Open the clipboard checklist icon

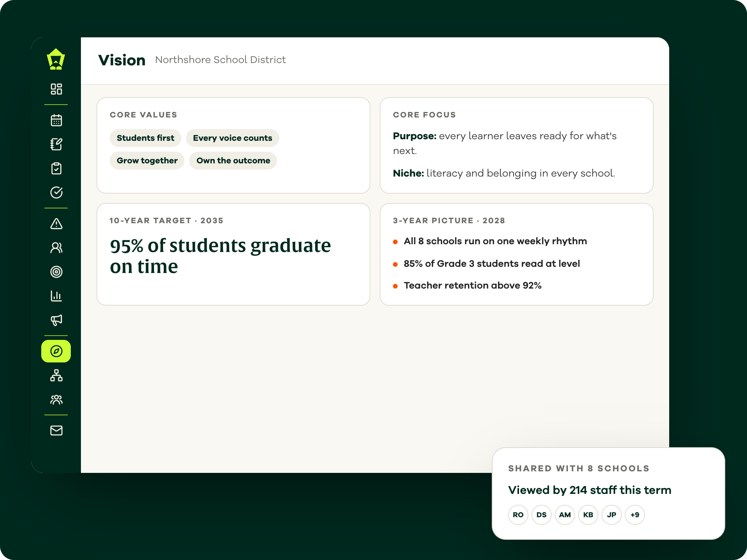coord(56,168)
